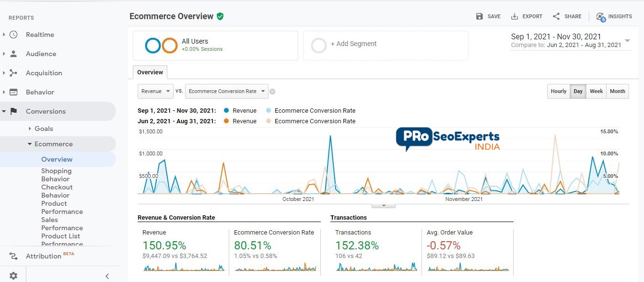Expand the Goals submenu arrow
The height and width of the screenshot is (282, 644).
coord(30,129)
